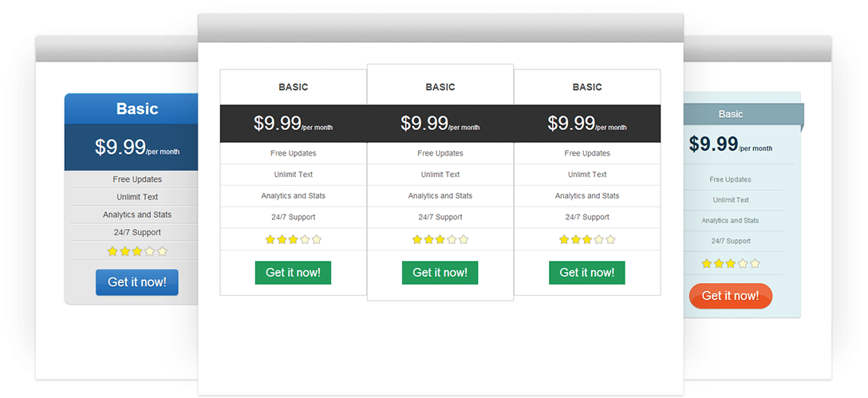This screenshot has height=398, width=868.
Task: Click "BASIC" heading of rightmost white column
Action: [587, 87]
